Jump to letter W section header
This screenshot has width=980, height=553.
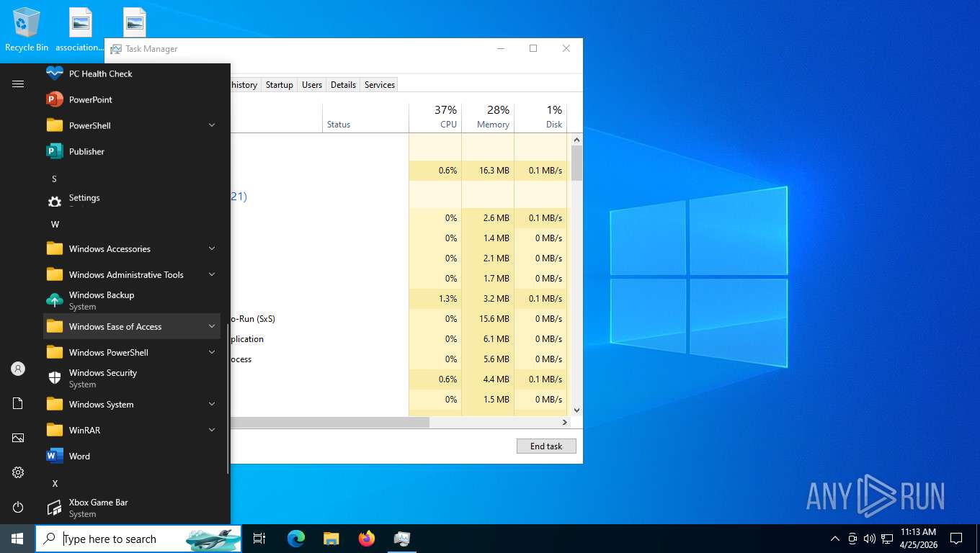[x=55, y=224]
